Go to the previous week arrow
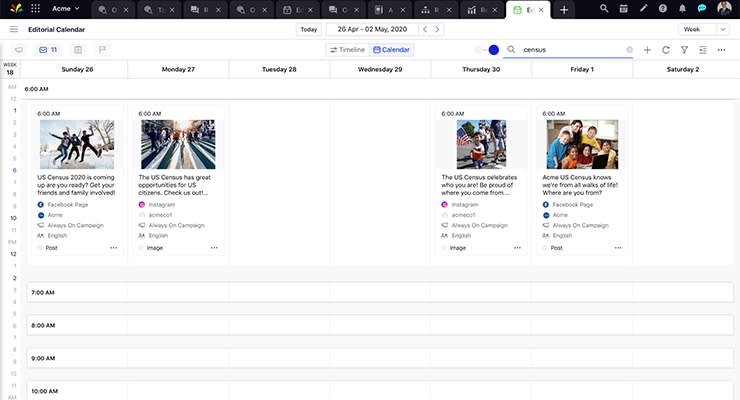The height and width of the screenshot is (400, 740). pyautogui.click(x=425, y=29)
